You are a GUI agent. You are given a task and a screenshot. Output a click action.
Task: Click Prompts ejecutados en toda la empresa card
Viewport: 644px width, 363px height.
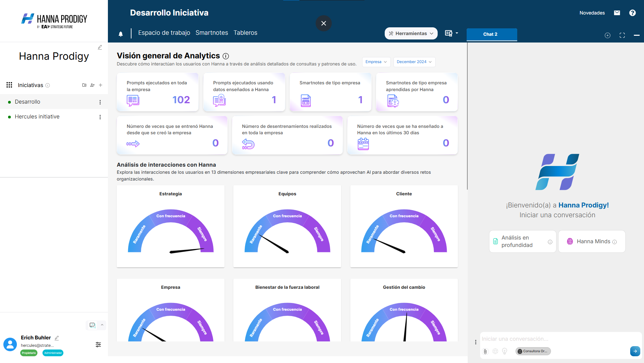tap(157, 92)
